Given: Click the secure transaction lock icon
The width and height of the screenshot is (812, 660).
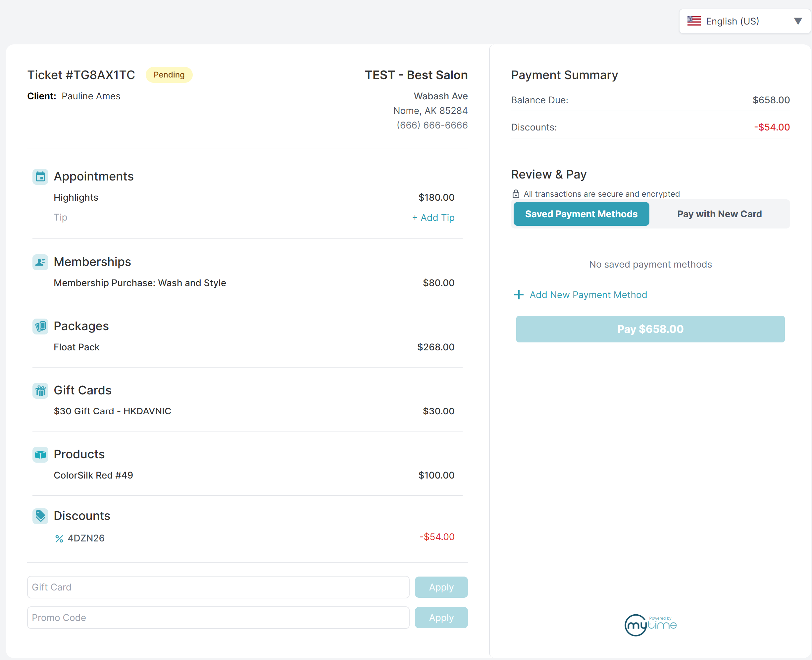Looking at the screenshot, I should point(516,194).
